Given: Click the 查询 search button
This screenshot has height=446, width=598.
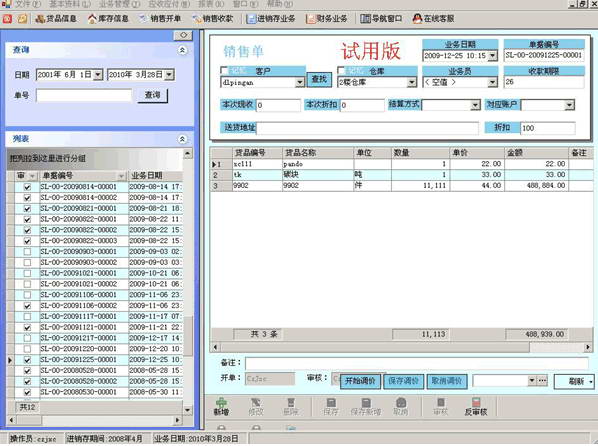Looking at the screenshot, I should click(153, 95).
